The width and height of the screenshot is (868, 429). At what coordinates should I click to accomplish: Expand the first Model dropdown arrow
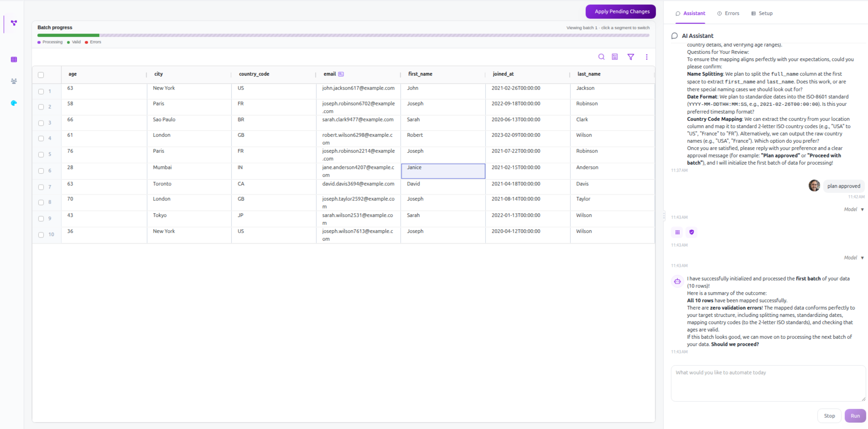[862, 209]
